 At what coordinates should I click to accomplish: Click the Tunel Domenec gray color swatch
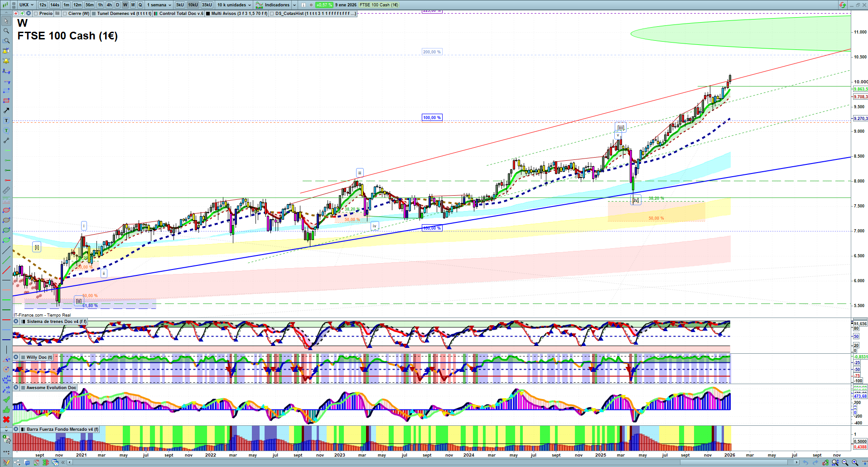pyautogui.click(x=94, y=14)
